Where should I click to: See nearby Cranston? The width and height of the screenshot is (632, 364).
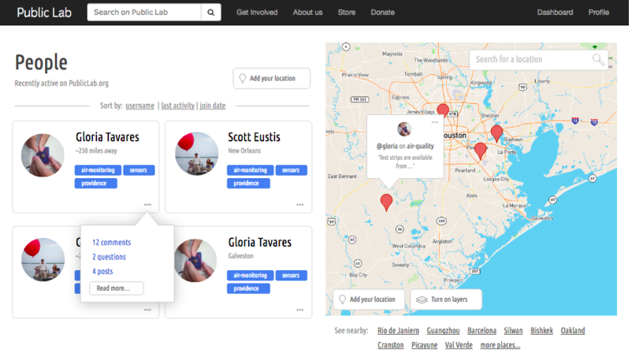[391, 345]
